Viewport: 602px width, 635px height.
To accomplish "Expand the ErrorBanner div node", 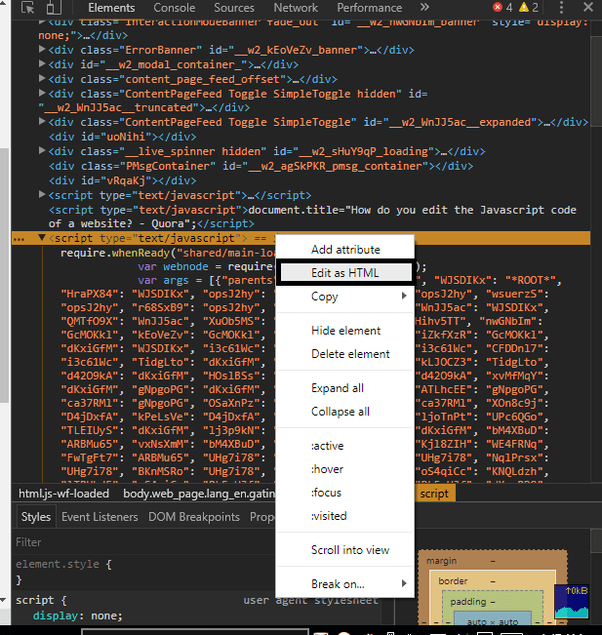I will [42, 49].
